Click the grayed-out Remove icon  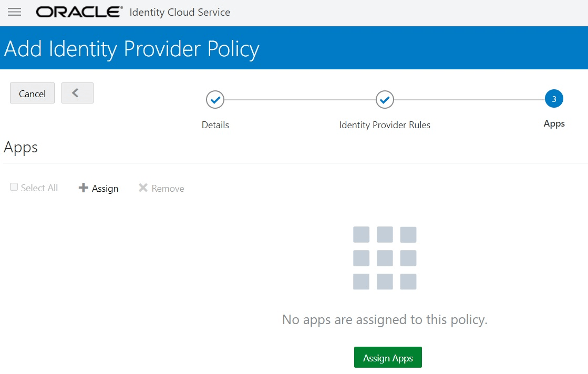coord(142,188)
